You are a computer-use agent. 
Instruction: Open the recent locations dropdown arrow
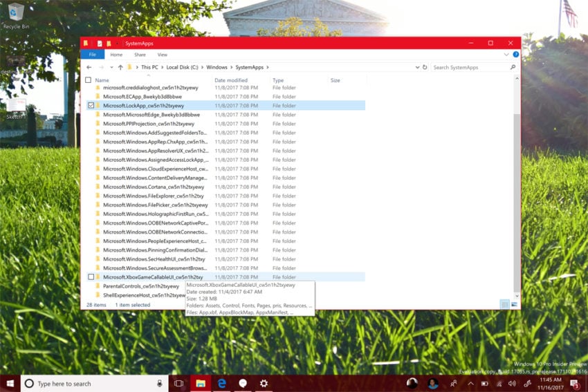111,68
